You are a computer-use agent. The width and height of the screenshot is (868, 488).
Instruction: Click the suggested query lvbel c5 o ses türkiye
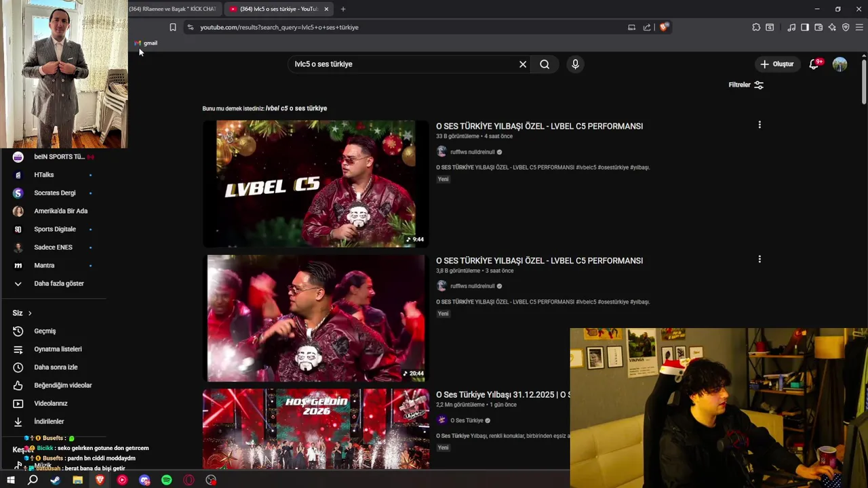(x=296, y=108)
